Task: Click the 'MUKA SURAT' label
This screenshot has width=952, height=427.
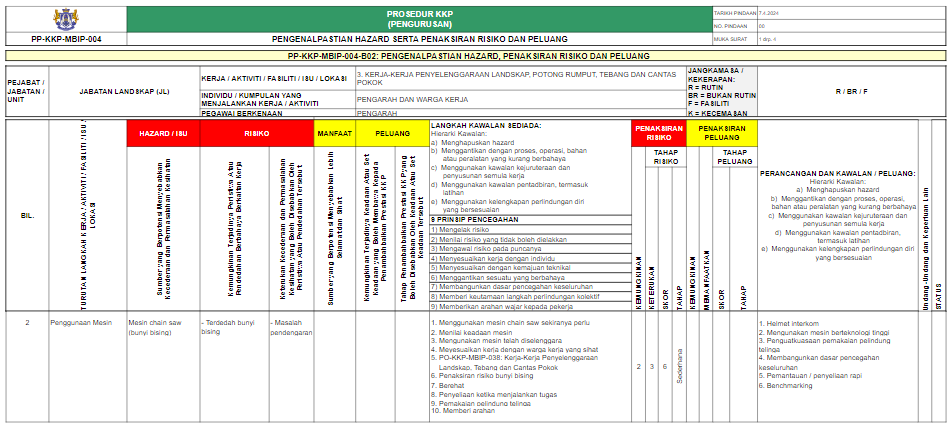Action: tap(728, 39)
